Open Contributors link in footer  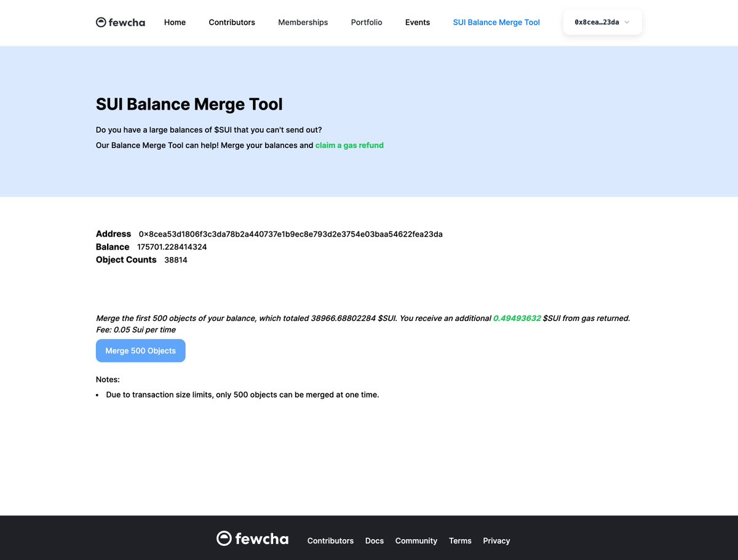point(330,541)
